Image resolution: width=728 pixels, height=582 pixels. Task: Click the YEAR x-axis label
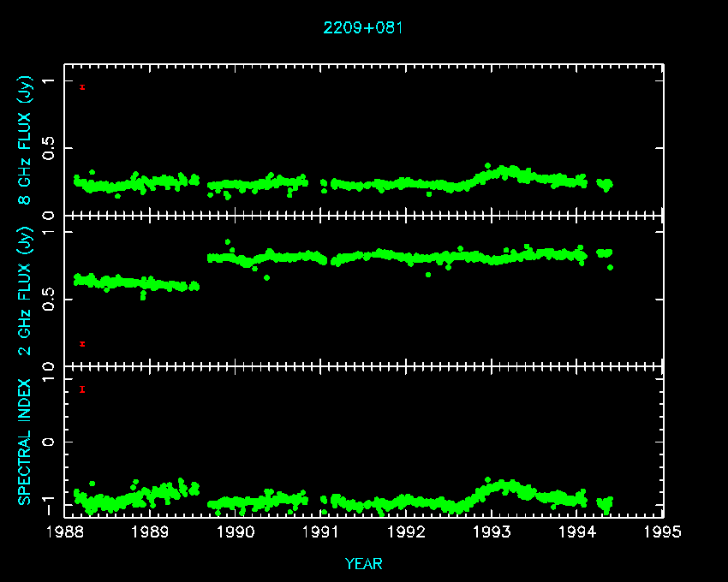click(363, 563)
